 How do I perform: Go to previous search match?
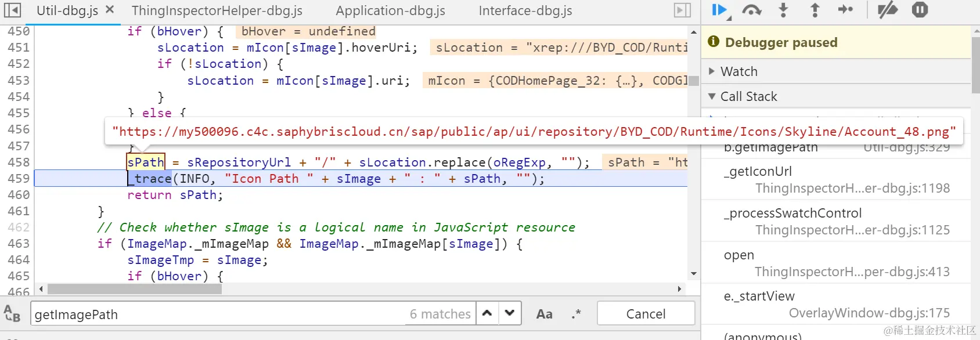pos(487,313)
